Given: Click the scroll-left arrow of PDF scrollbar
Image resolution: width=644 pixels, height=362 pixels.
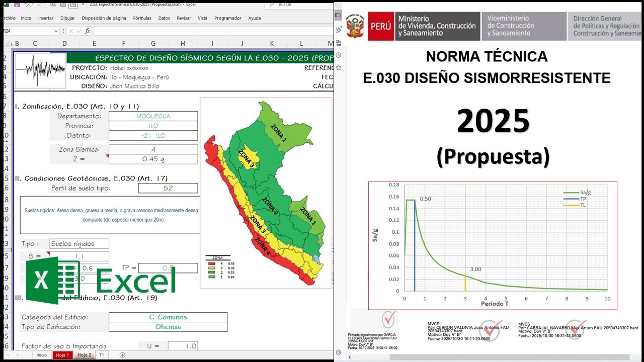Looking at the screenshot, I should (350, 357).
